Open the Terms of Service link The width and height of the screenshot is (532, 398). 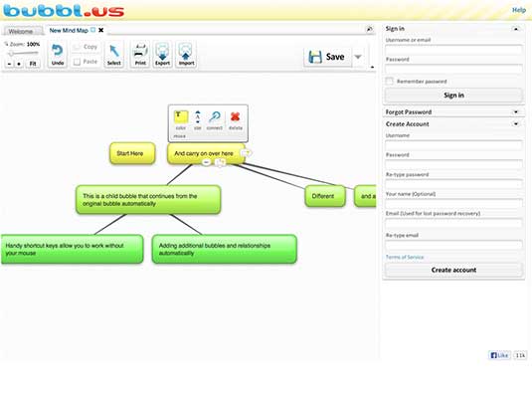coord(405,257)
